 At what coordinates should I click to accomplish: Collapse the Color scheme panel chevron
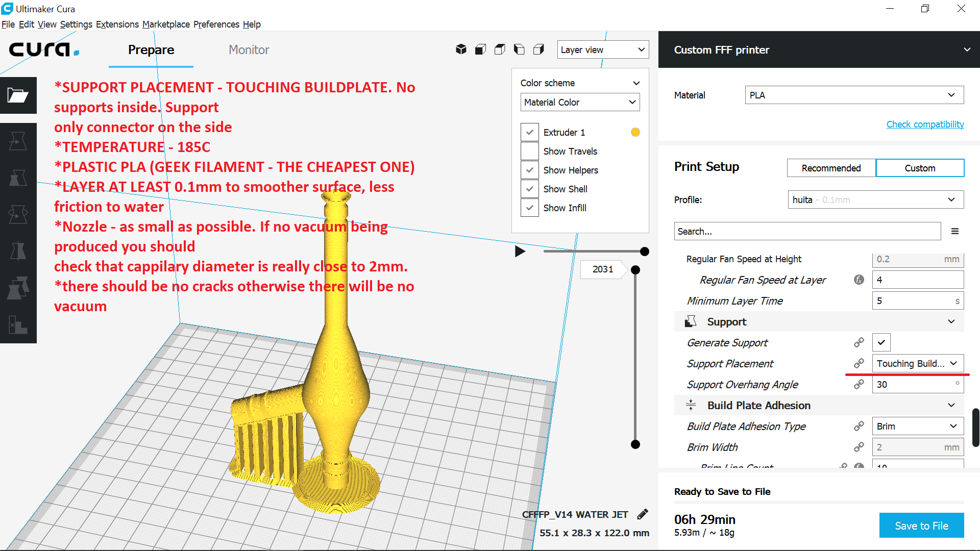(x=636, y=83)
